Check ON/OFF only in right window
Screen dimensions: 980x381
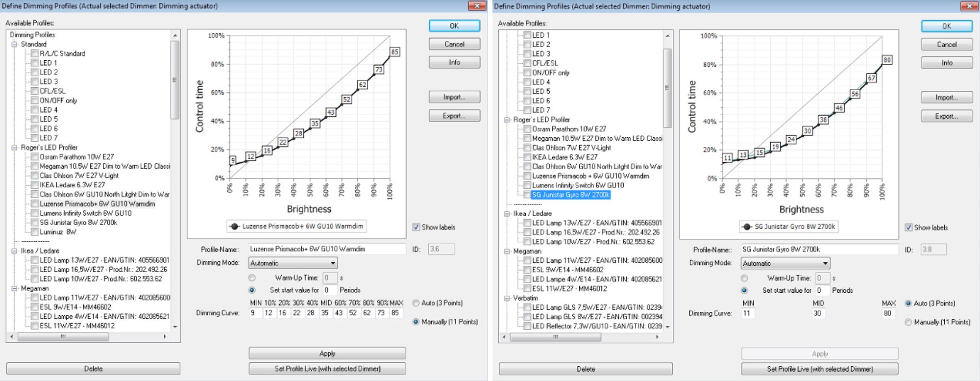click(x=527, y=73)
